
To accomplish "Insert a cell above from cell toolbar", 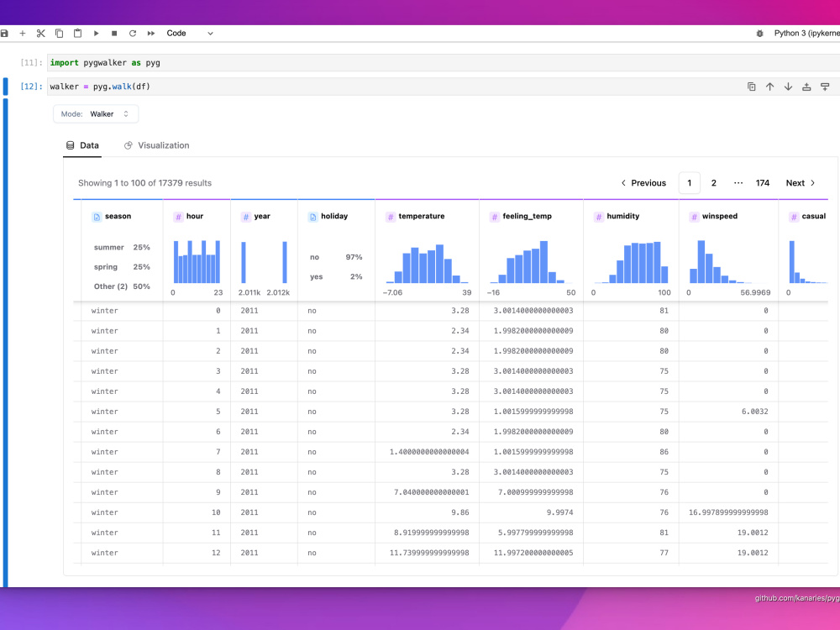I will (x=806, y=87).
